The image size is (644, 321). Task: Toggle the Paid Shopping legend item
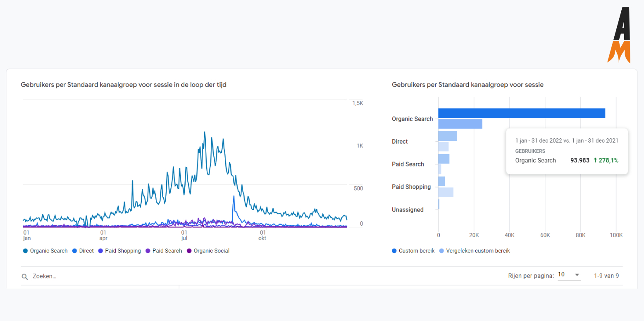tap(119, 251)
